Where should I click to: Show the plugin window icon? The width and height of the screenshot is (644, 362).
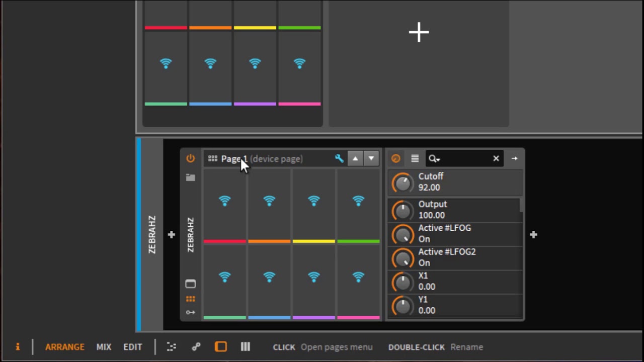tap(190, 284)
